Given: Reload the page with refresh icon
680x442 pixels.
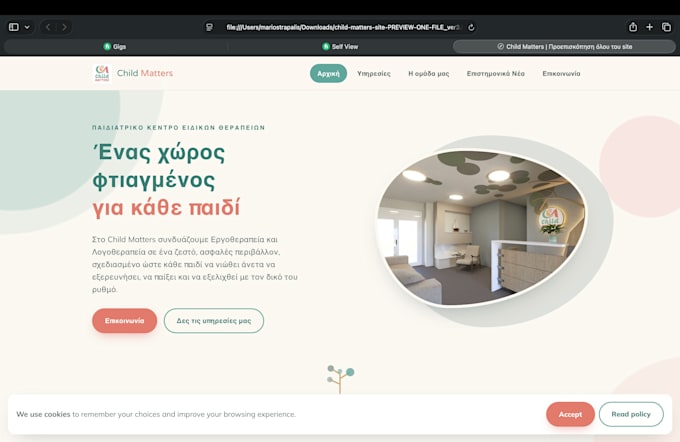Looking at the screenshot, I should click(x=471, y=27).
